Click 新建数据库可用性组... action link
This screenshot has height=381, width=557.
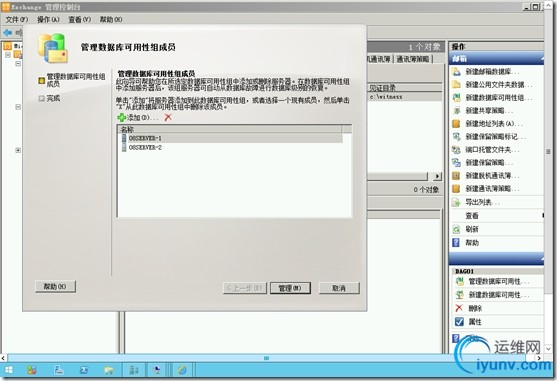[x=499, y=98]
